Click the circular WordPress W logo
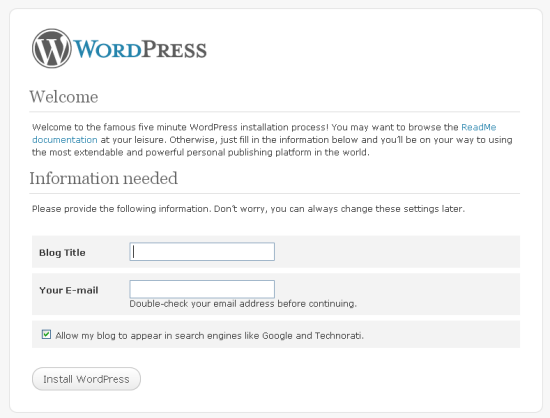The width and height of the screenshot is (550, 418). click(52, 48)
